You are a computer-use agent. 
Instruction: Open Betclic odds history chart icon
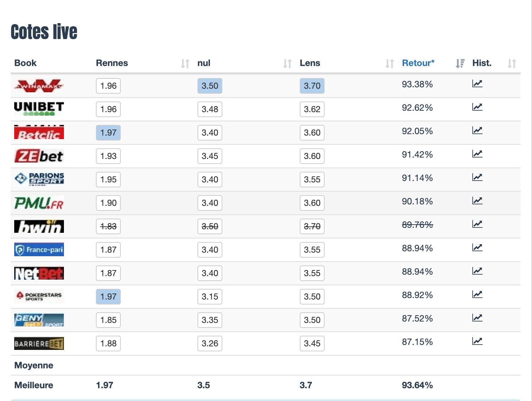pyautogui.click(x=477, y=131)
